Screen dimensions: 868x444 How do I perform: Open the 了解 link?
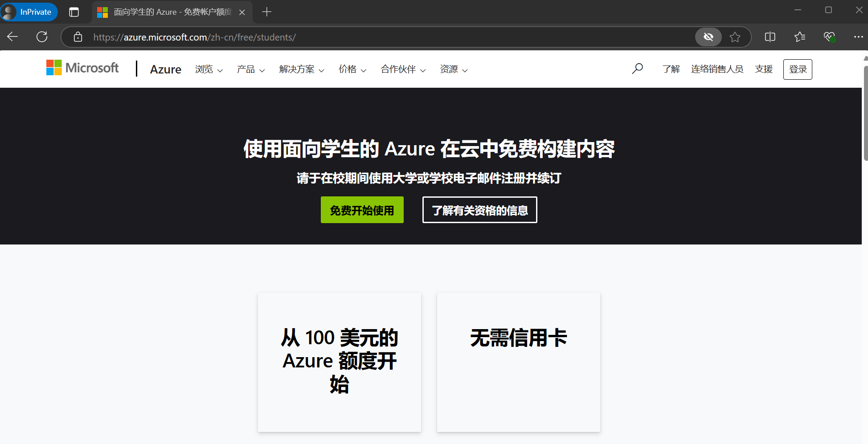point(671,69)
